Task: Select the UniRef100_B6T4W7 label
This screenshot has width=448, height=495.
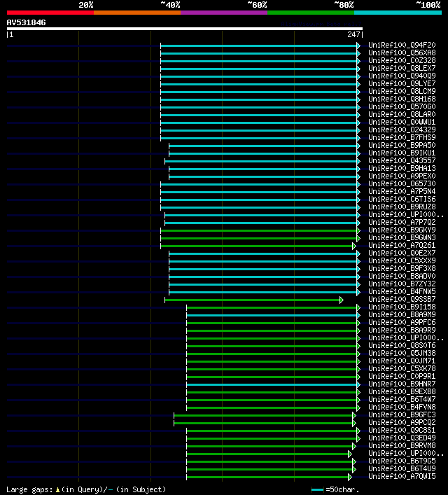Action: pos(402,399)
